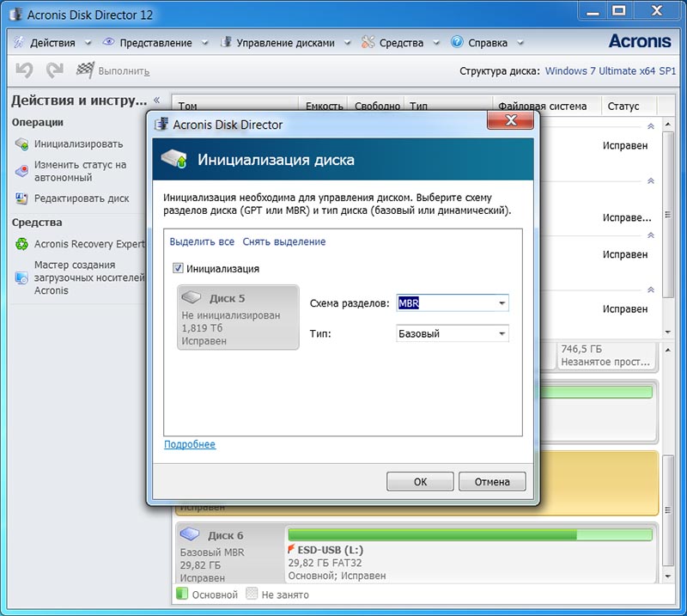Click the dialog title bar disk icon
This screenshot has width=687, height=616.
pos(161,125)
